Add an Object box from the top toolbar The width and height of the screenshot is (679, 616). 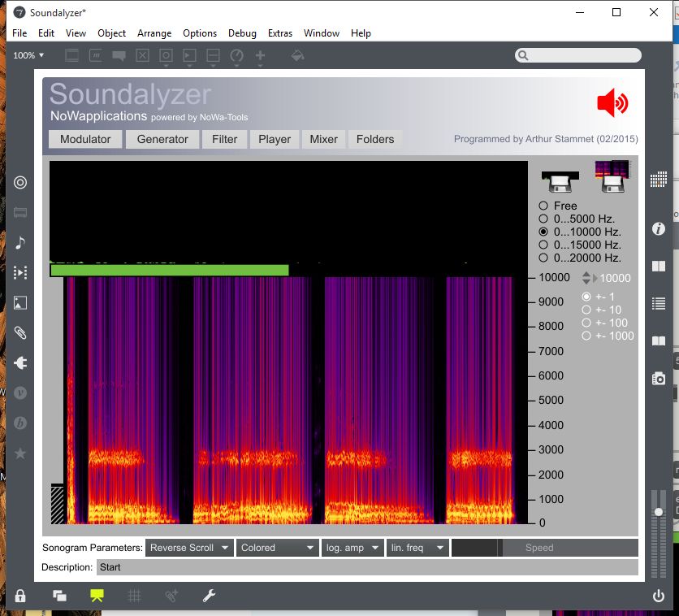coord(72,55)
